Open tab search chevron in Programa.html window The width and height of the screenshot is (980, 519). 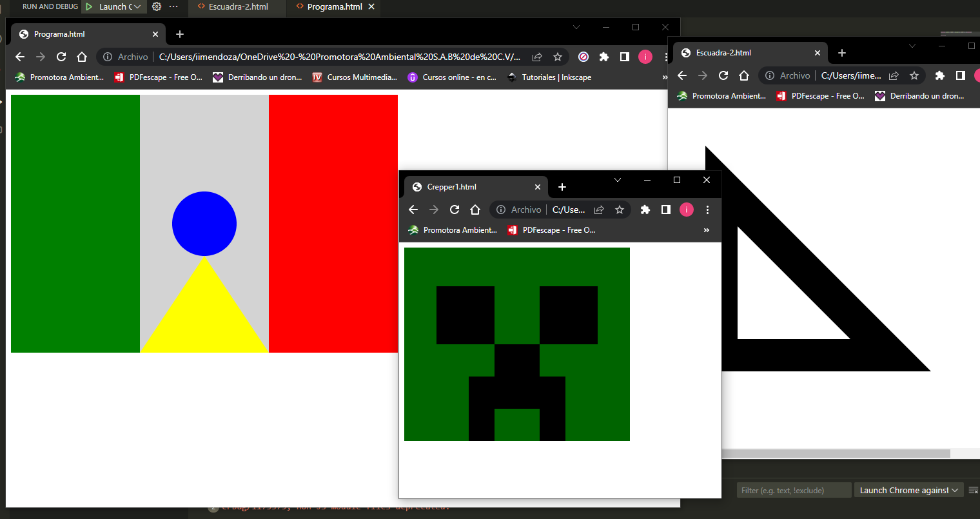click(576, 27)
